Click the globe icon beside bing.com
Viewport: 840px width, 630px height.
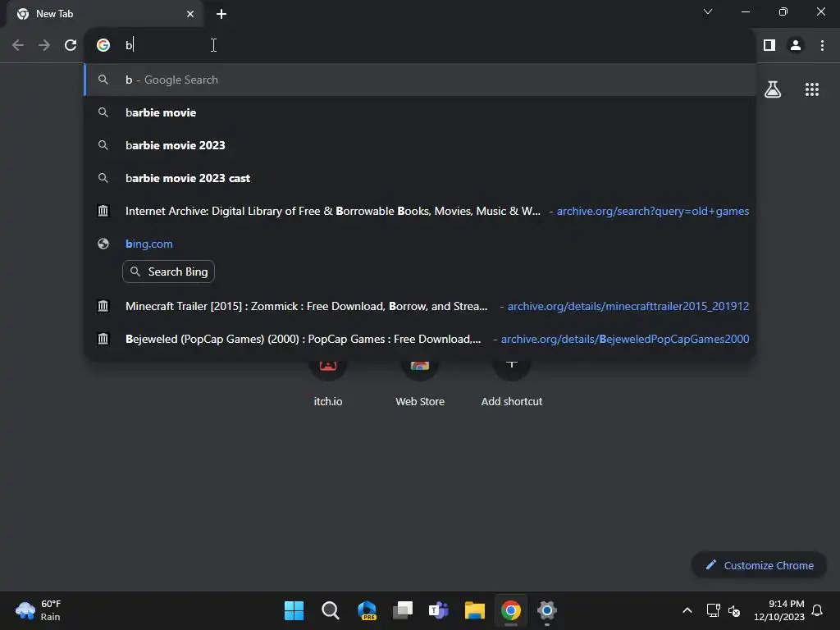click(103, 244)
